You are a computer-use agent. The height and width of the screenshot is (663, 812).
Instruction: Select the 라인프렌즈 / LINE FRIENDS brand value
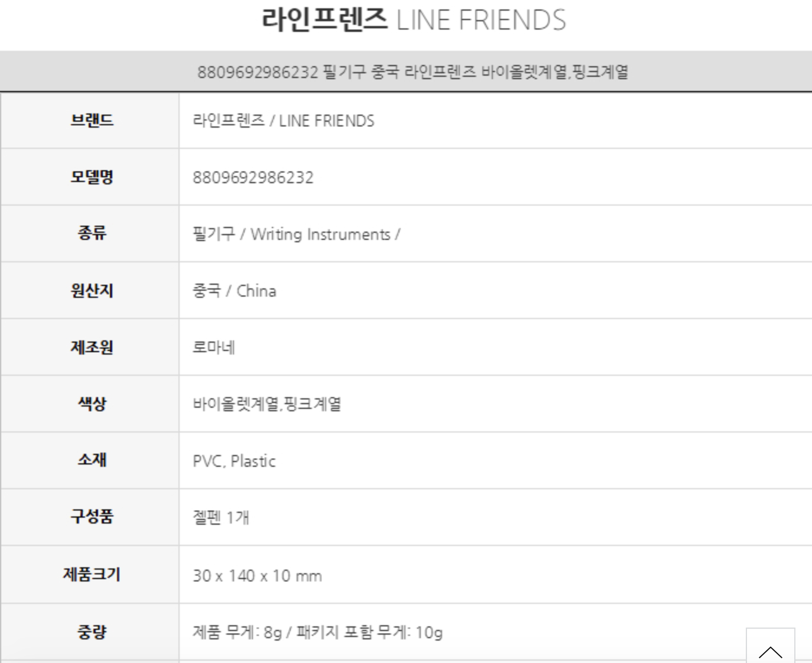pos(284,121)
